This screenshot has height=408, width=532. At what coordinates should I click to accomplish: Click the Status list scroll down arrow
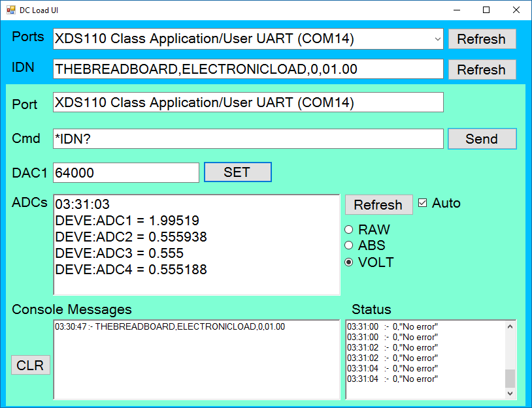pos(510,393)
